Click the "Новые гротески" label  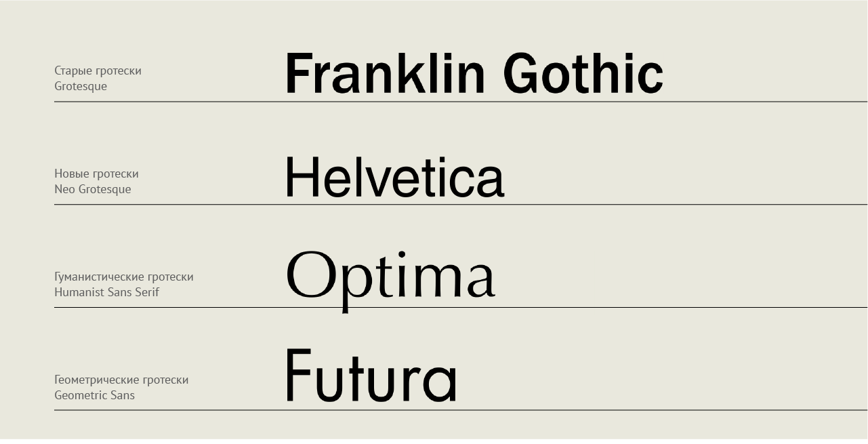coord(96,174)
